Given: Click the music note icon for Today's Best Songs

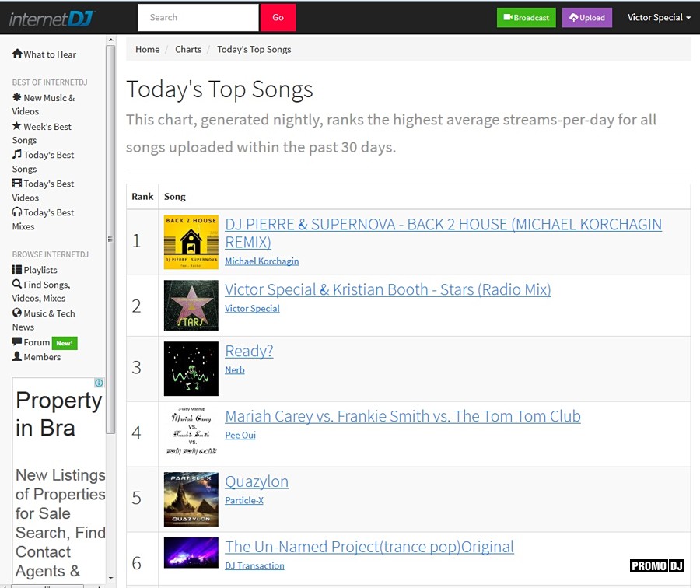Looking at the screenshot, I should pos(17,155).
